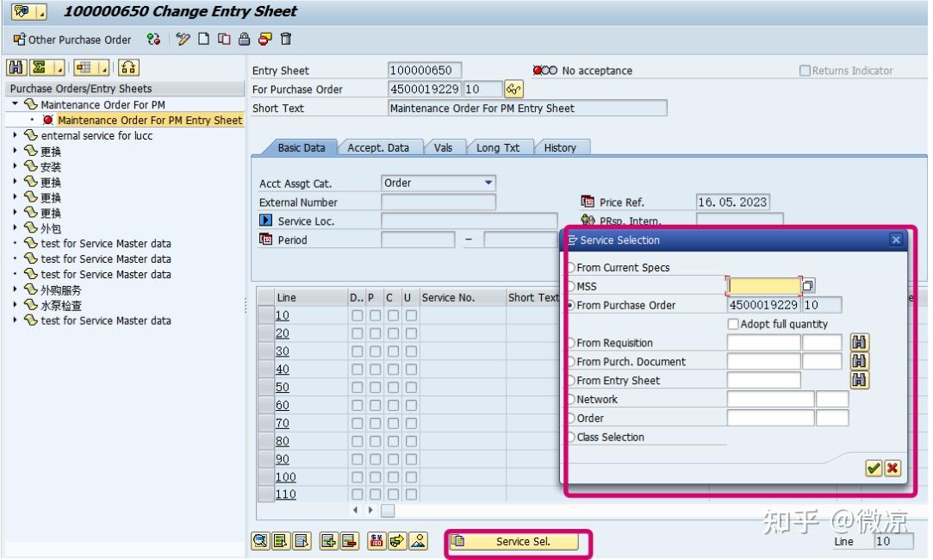The image size is (933, 560).
Task: Open the History tab
Action: point(560,147)
